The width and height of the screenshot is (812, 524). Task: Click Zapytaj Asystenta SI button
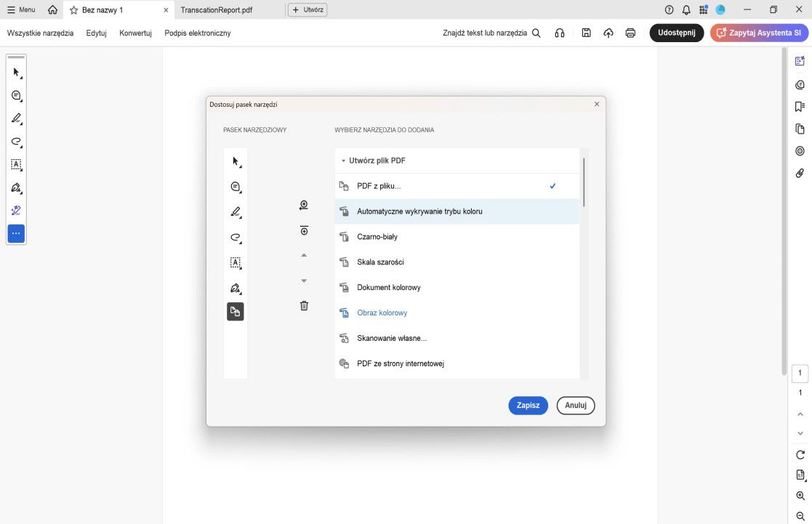click(759, 33)
